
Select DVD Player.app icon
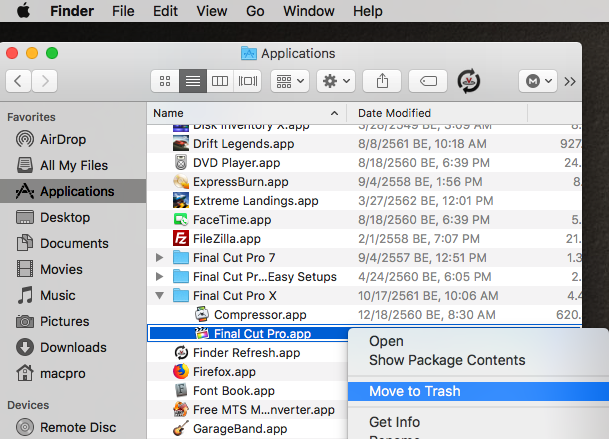(181, 162)
